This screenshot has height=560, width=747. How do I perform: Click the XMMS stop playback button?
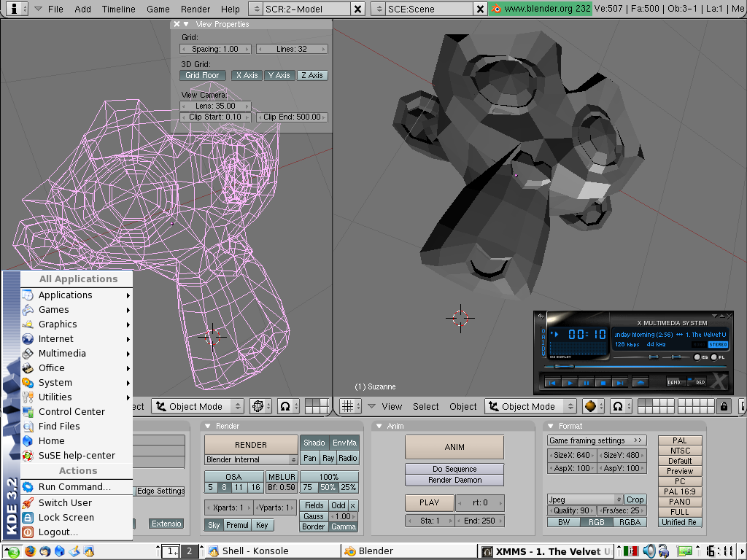coord(603,382)
